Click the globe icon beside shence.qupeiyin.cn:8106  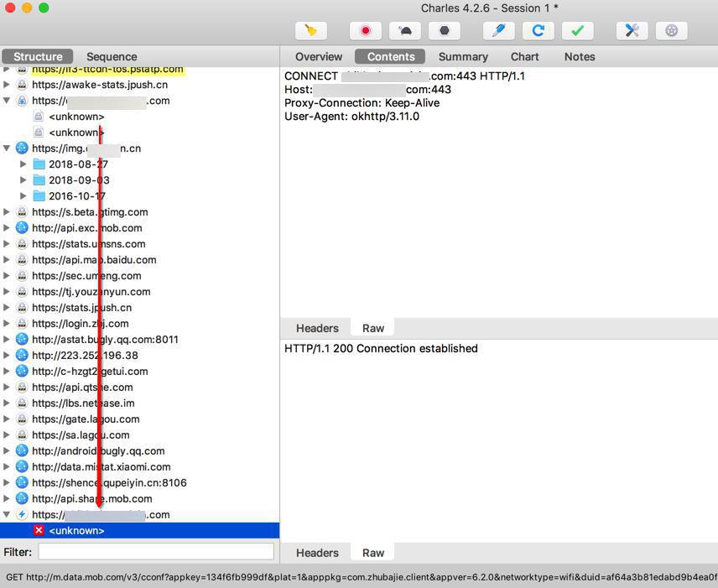point(22,482)
